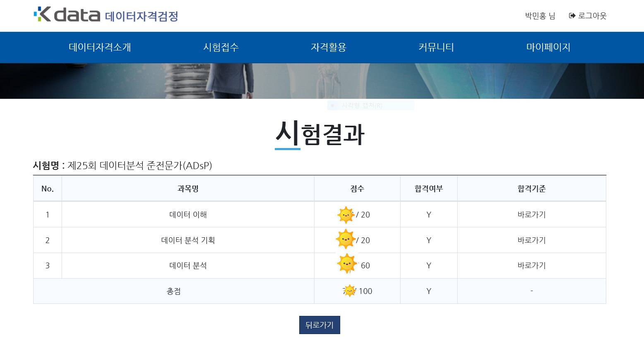Click the 점수 column header
Viewport: 644px width, 344px height.
point(357,189)
